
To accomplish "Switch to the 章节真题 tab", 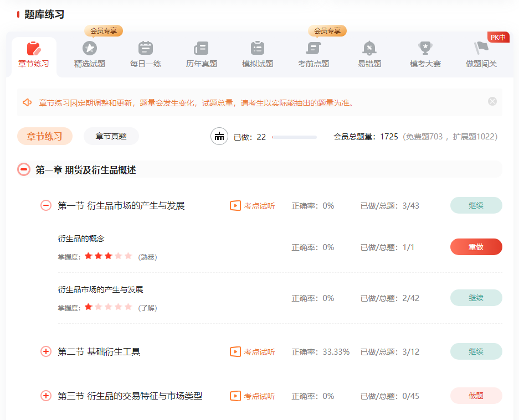I will pyautogui.click(x=111, y=136).
